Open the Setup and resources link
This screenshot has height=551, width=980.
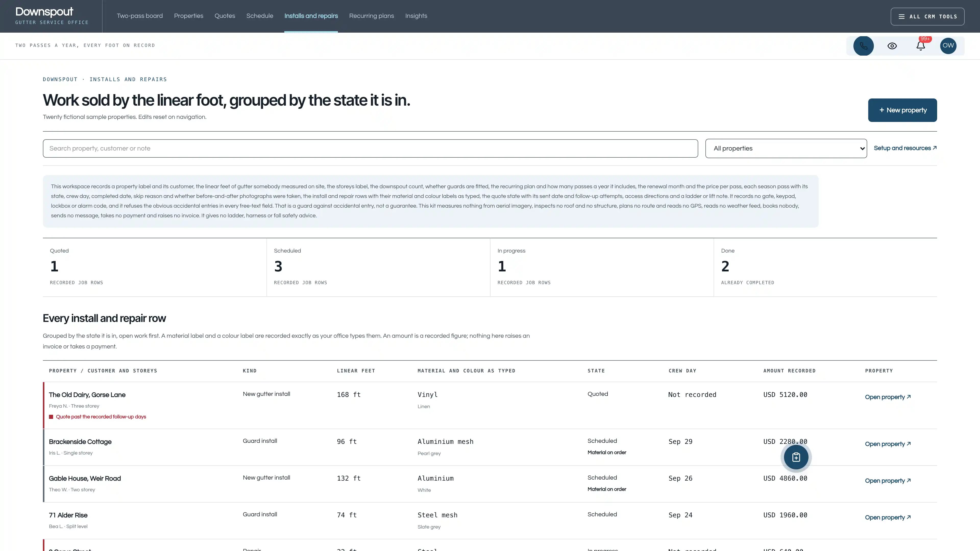905,148
